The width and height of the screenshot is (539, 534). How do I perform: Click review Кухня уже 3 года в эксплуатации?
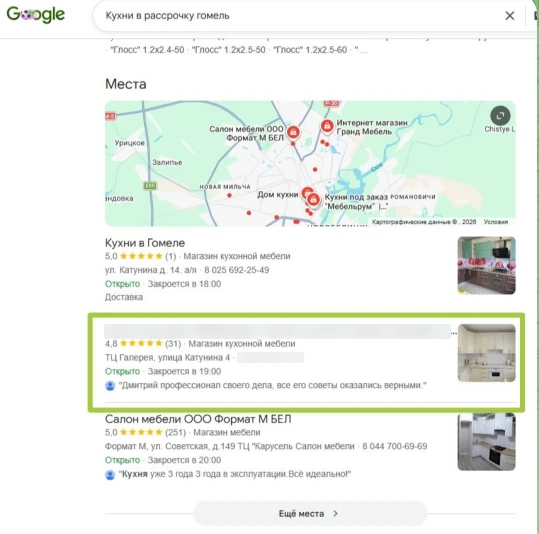tap(235, 474)
